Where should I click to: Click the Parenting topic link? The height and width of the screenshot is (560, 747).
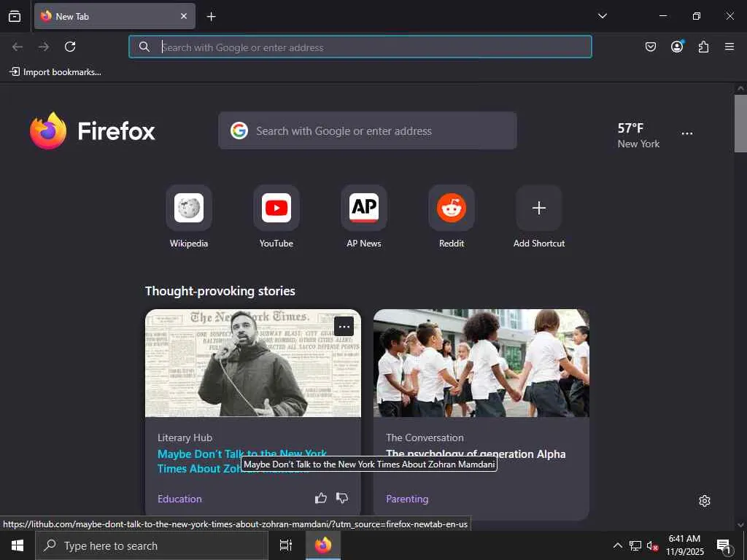(x=407, y=499)
